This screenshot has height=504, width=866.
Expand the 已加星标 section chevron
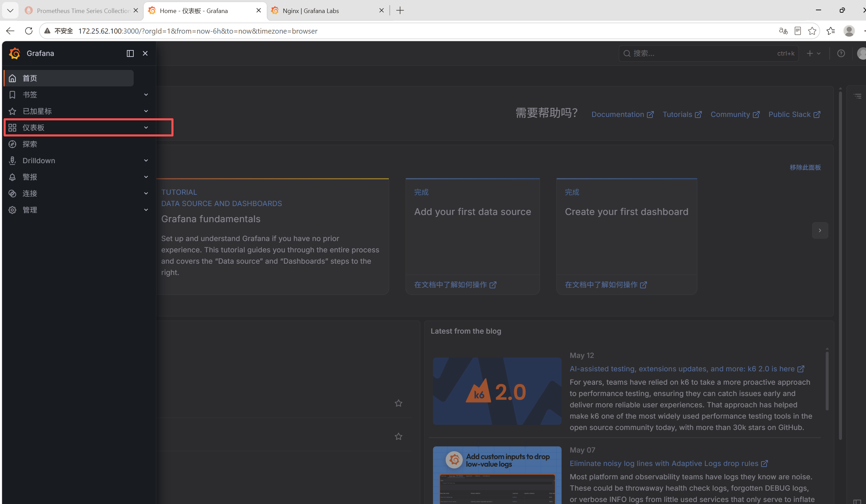click(146, 111)
